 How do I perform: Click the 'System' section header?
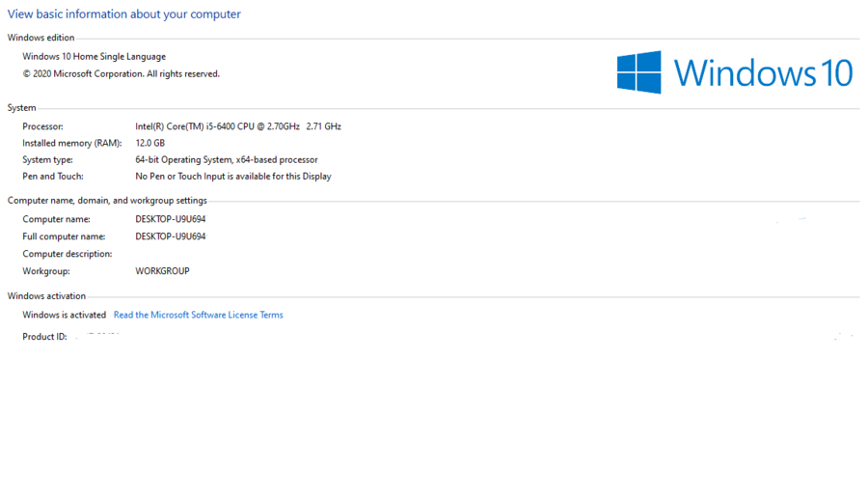pos(21,108)
